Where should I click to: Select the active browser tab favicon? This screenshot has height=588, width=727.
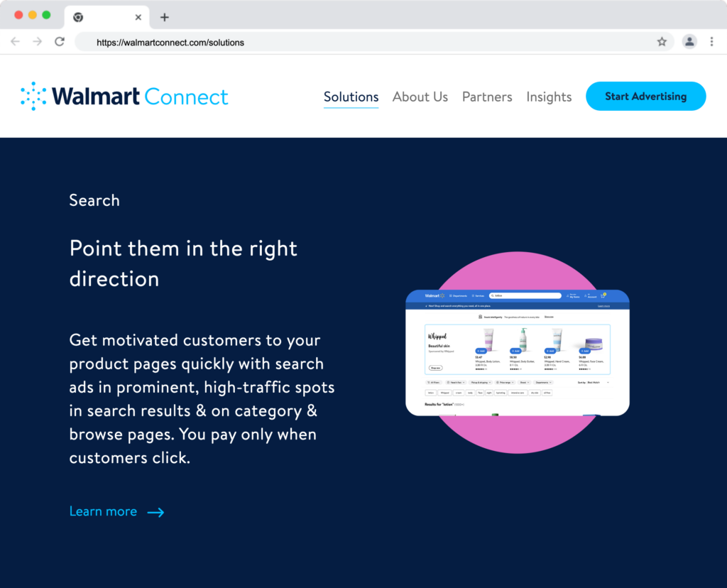(78, 17)
